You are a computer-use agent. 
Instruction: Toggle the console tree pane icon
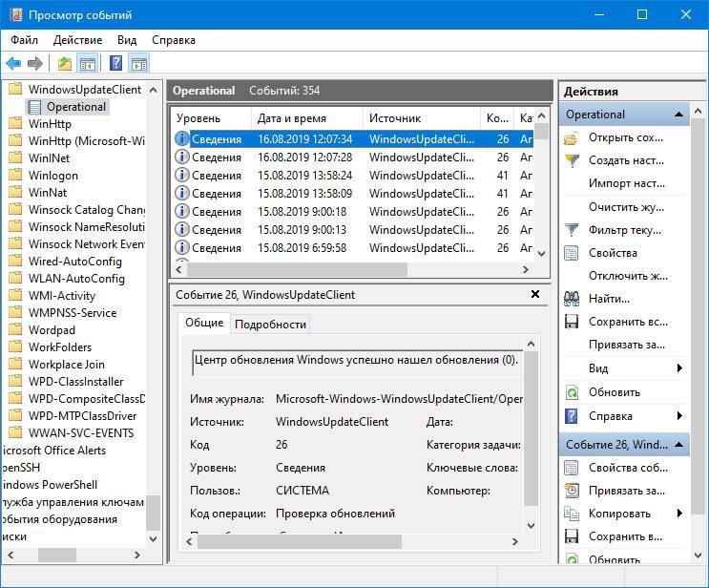pyautogui.click(x=87, y=63)
